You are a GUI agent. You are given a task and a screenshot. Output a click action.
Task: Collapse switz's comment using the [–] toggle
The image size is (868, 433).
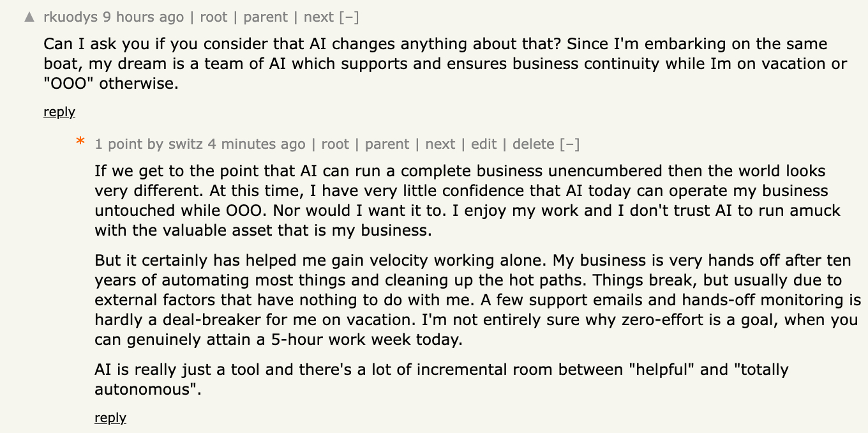[569, 144]
